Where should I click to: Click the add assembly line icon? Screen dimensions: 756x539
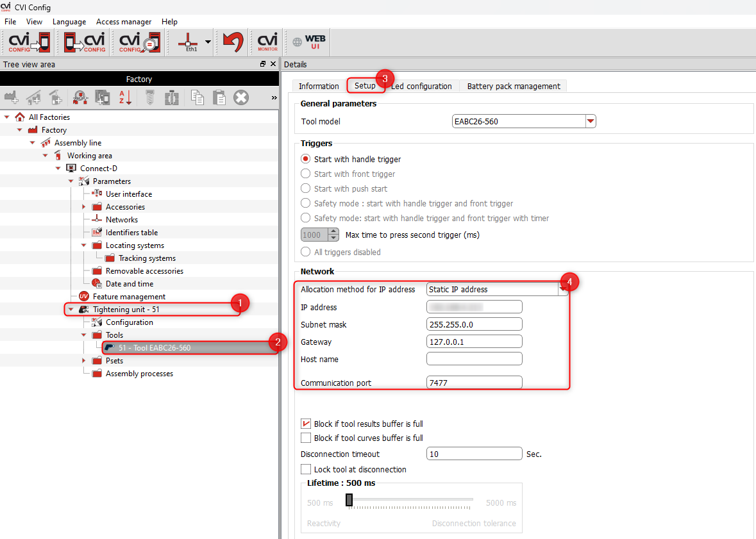tap(34, 97)
